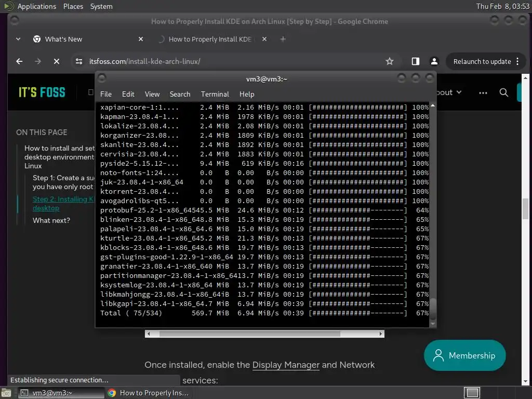Click terminal scrollbar up arrow

point(433,105)
